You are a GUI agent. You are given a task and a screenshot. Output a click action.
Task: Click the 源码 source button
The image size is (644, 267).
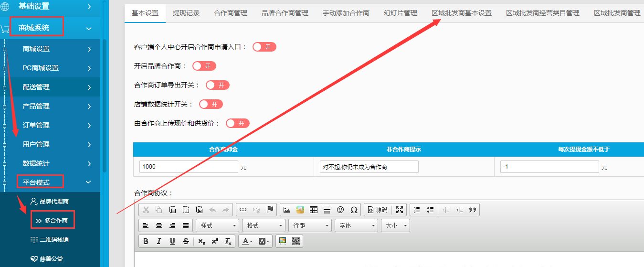(377, 210)
